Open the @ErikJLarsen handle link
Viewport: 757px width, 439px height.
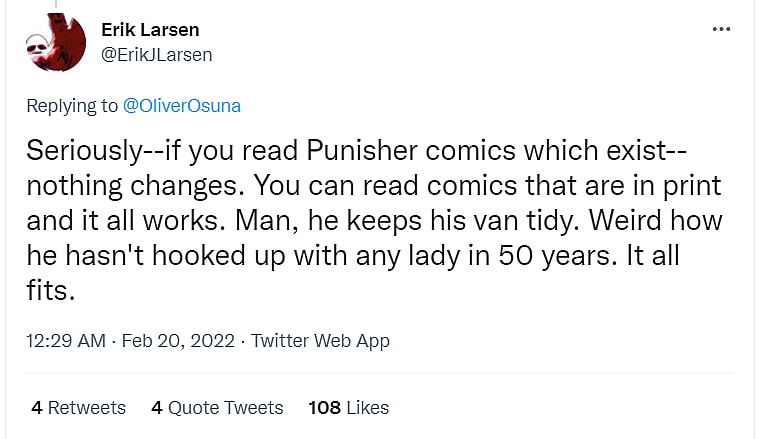coord(156,54)
